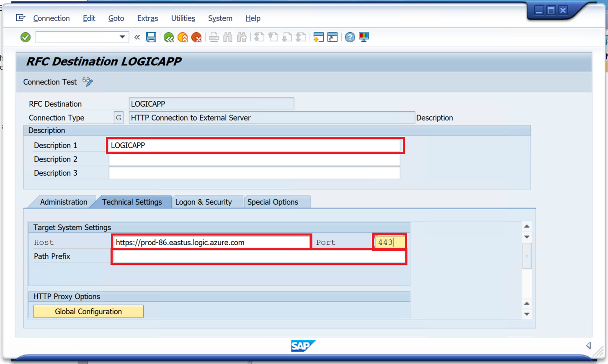Click the Description 3 input field
Viewport: 608px width, 364px height.
[x=255, y=173]
